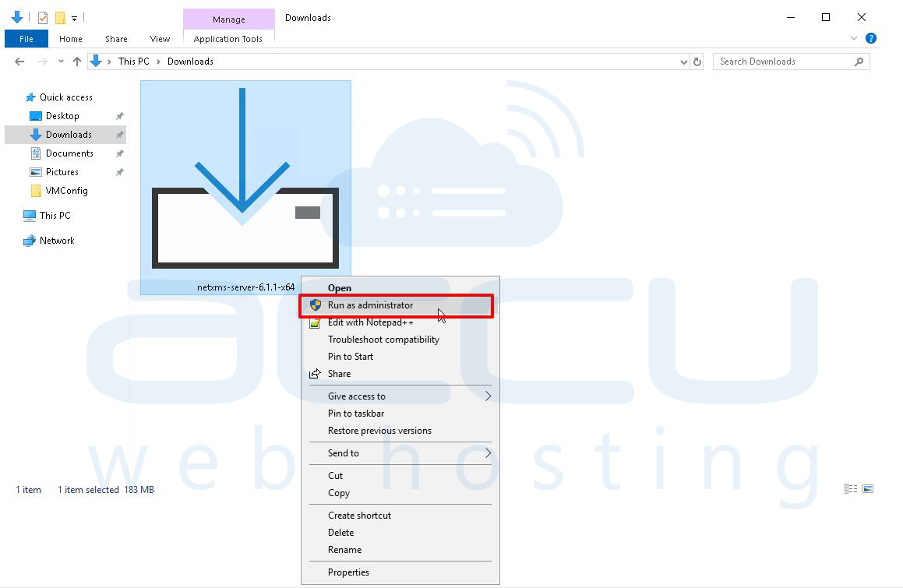The image size is (903, 588).
Task: Select Pin to Start
Action: coord(400,357)
